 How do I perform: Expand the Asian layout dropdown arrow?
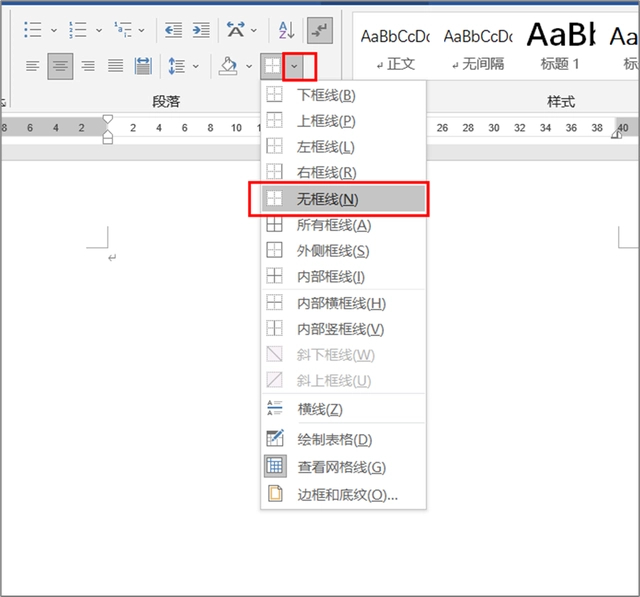pos(254,30)
